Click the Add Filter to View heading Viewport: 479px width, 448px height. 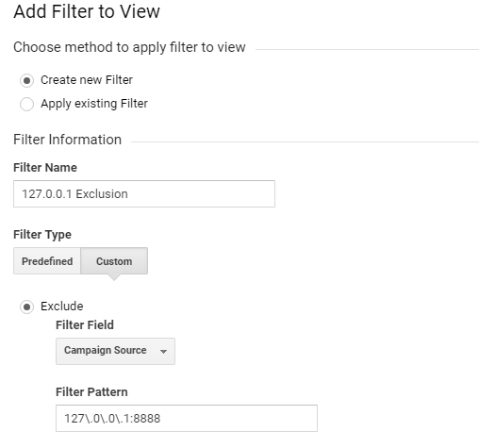(x=87, y=12)
